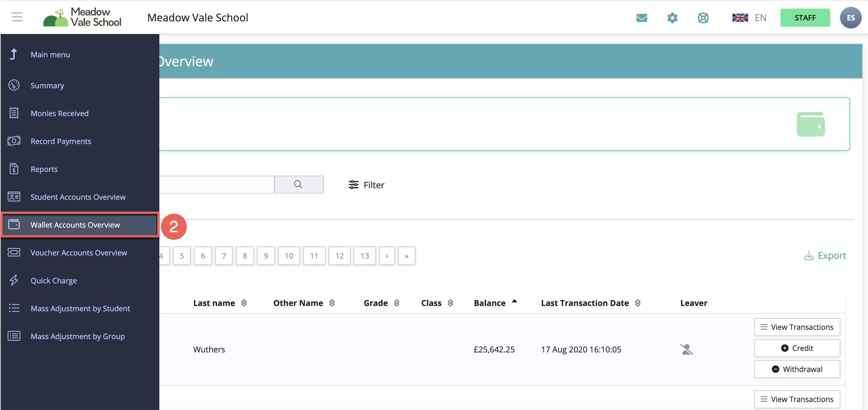The width and height of the screenshot is (868, 410).
Task: View Transactions for Wuthers row
Action: click(x=797, y=327)
